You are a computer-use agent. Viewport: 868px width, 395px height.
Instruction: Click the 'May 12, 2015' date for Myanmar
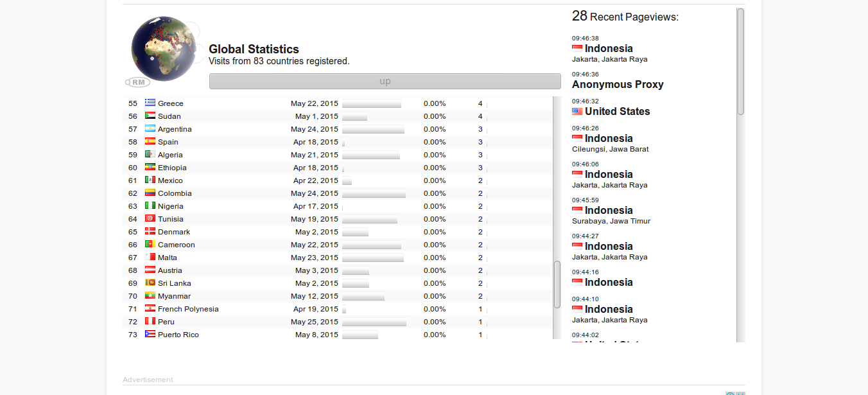pos(314,296)
